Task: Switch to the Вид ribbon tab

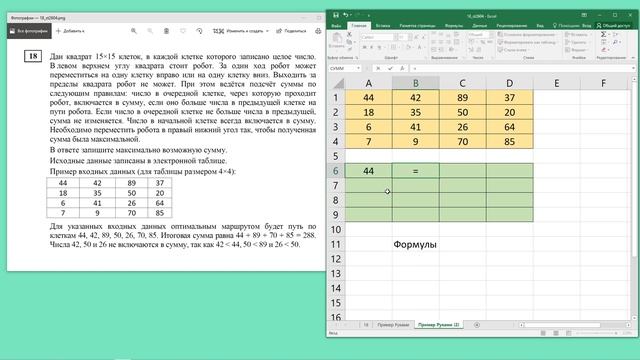Action: point(540,25)
